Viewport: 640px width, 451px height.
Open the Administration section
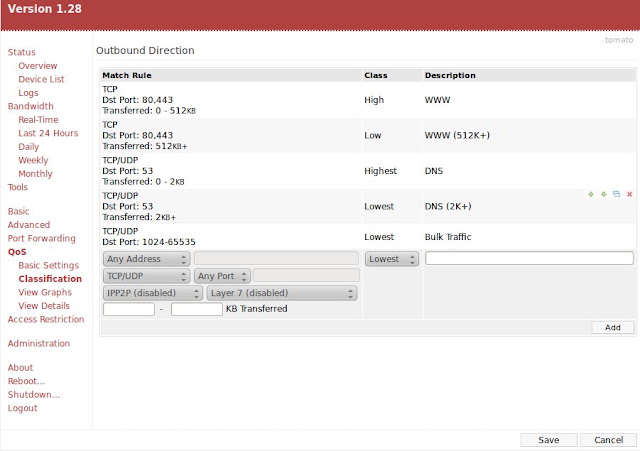(x=39, y=343)
